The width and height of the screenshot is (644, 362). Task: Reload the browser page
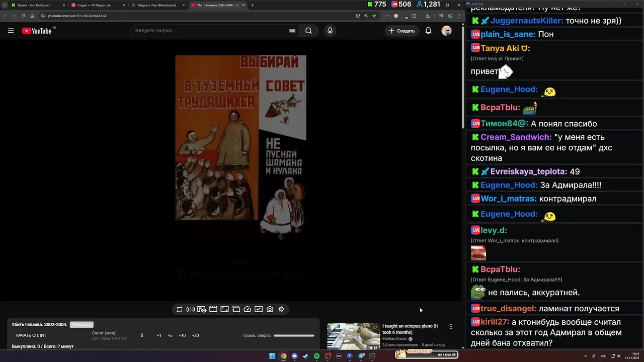coord(23,16)
